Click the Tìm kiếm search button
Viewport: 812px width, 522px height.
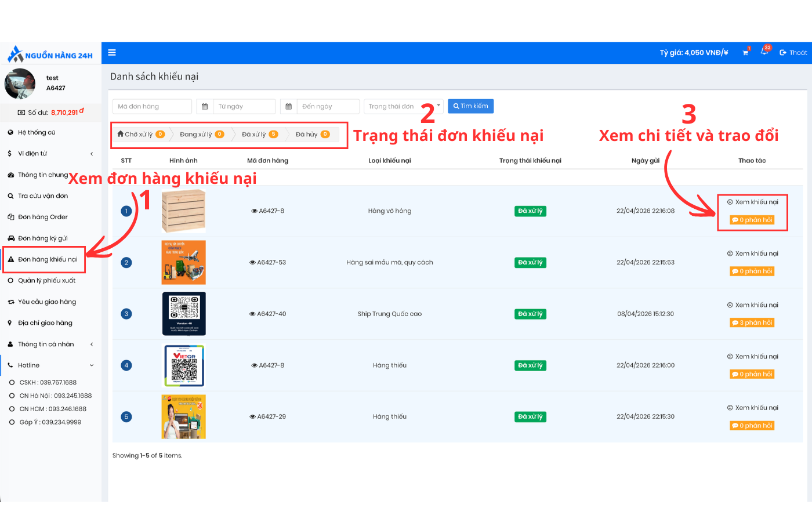tap(470, 106)
